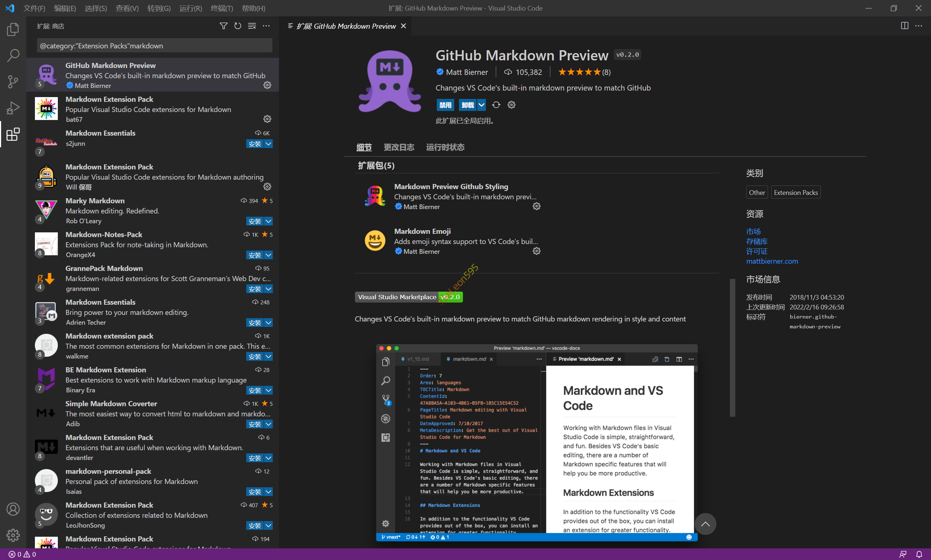
Task: Switch to the 更改日志 changelog tab
Action: point(399,147)
